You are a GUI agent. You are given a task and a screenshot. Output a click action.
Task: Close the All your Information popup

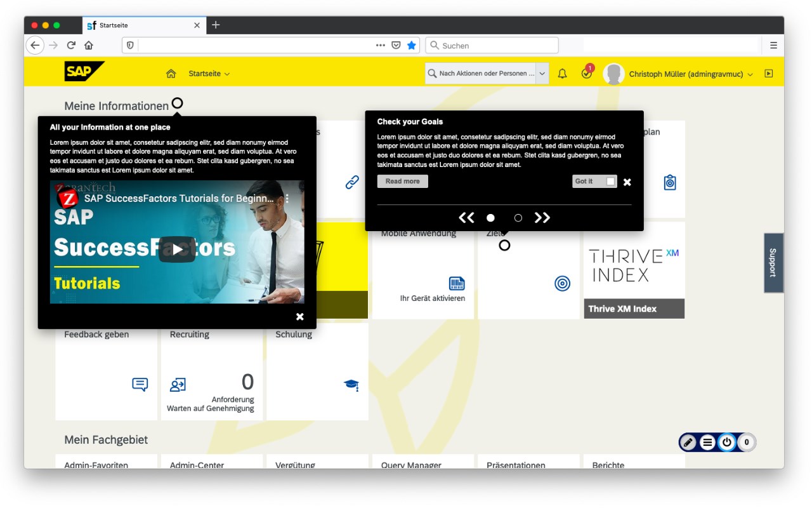(x=299, y=316)
